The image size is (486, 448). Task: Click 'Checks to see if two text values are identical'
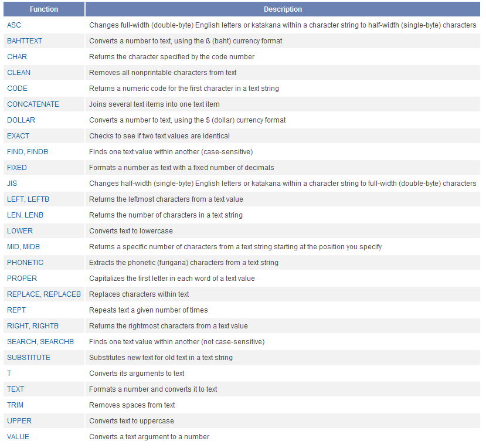(x=159, y=136)
